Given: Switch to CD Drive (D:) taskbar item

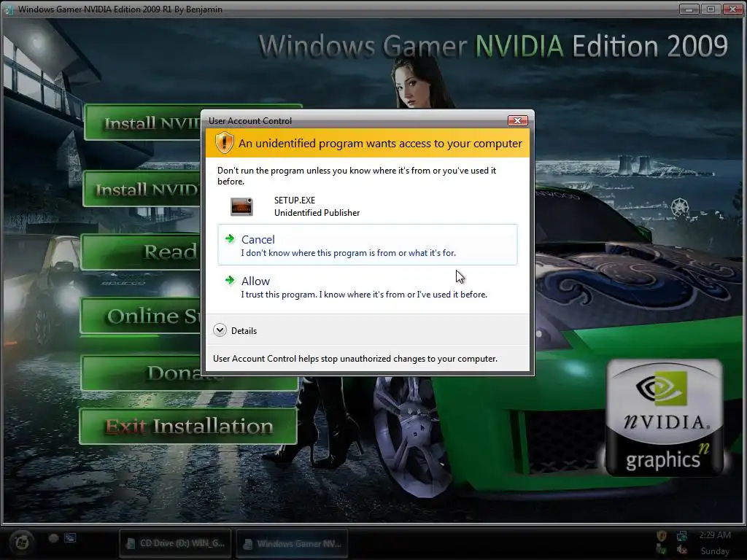Looking at the screenshot, I should 176,543.
